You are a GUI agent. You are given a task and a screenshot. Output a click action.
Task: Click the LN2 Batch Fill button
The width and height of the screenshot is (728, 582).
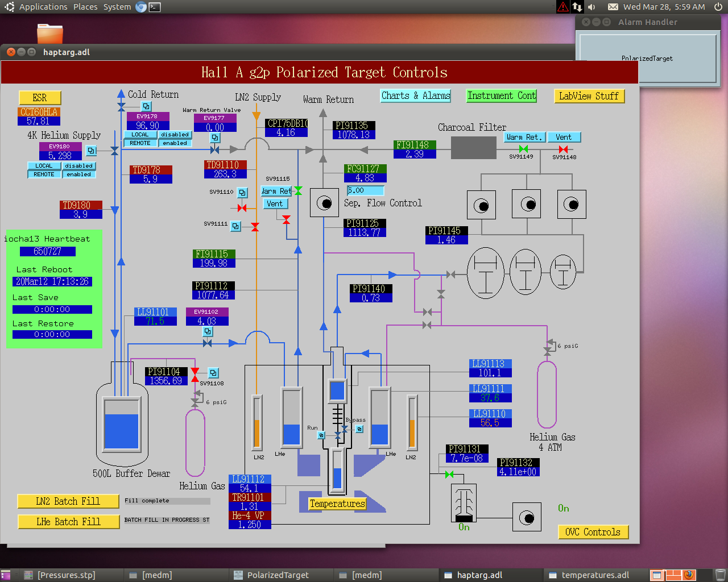(x=68, y=501)
